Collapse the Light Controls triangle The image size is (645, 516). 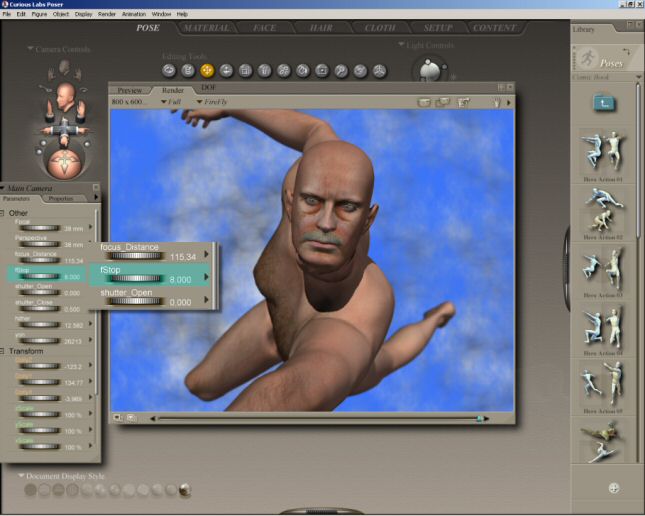(401, 44)
